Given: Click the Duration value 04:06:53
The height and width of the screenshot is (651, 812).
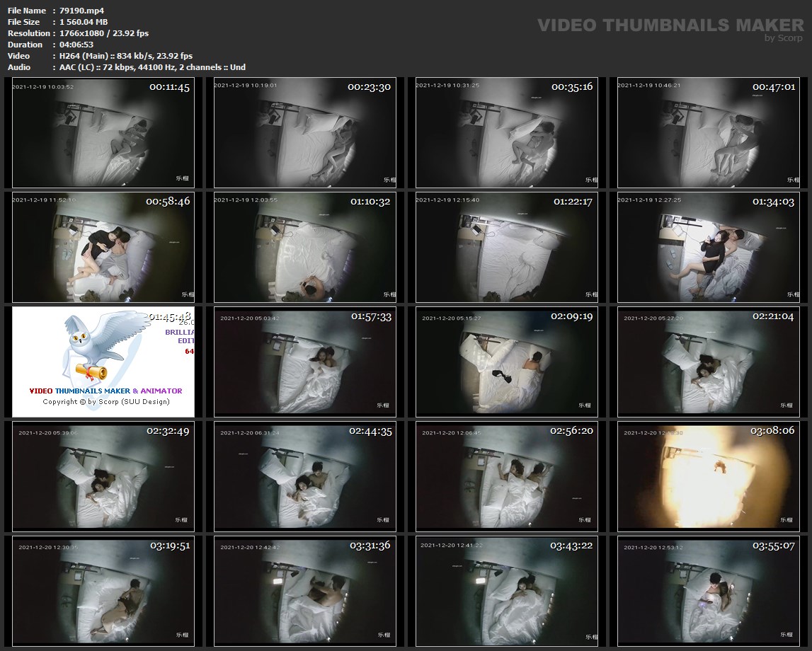Looking at the screenshot, I should click(x=78, y=45).
